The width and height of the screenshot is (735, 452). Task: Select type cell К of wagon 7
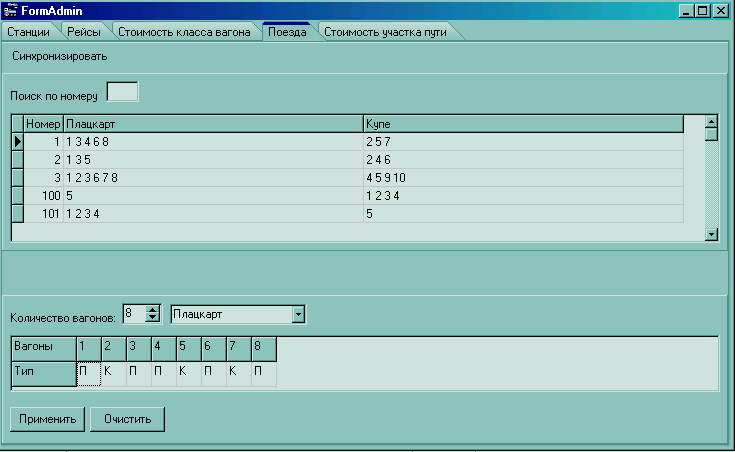tap(239, 374)
